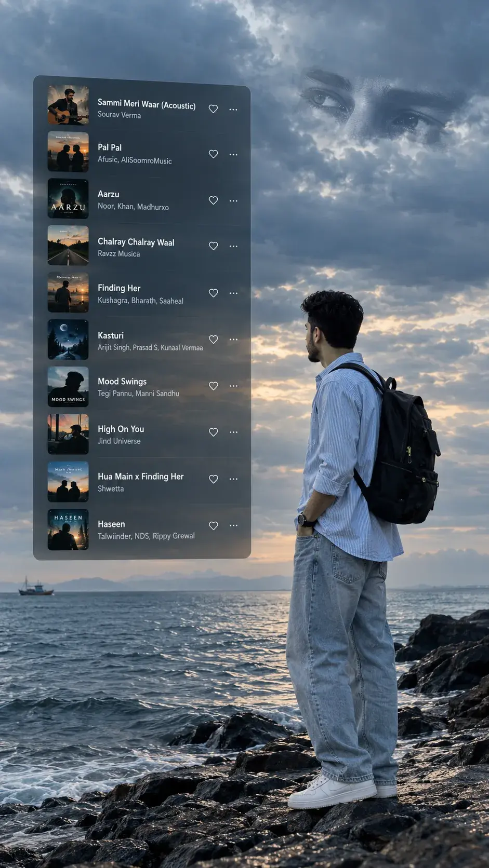Screen dimensions: 489x868
Task: Select the song title Kasturi
Action: coord(111,335)
